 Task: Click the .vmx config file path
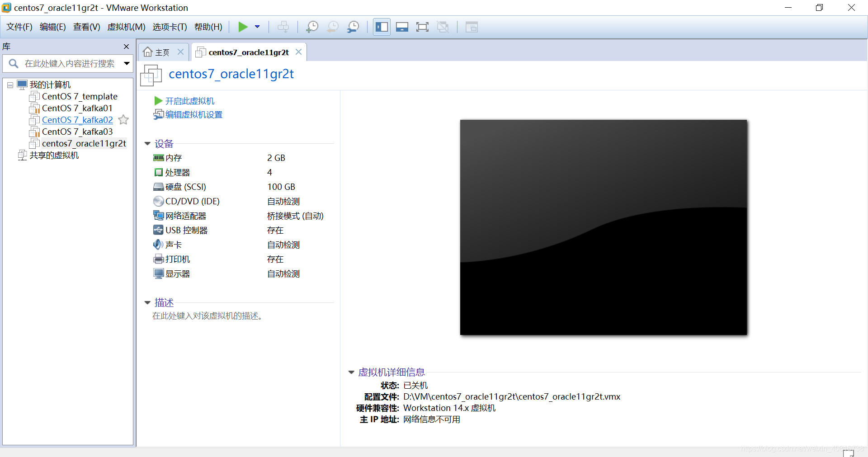[512, 397]
